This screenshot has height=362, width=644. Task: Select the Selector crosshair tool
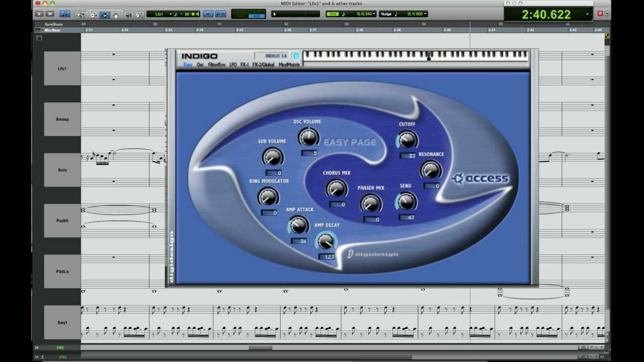point(104,15)
